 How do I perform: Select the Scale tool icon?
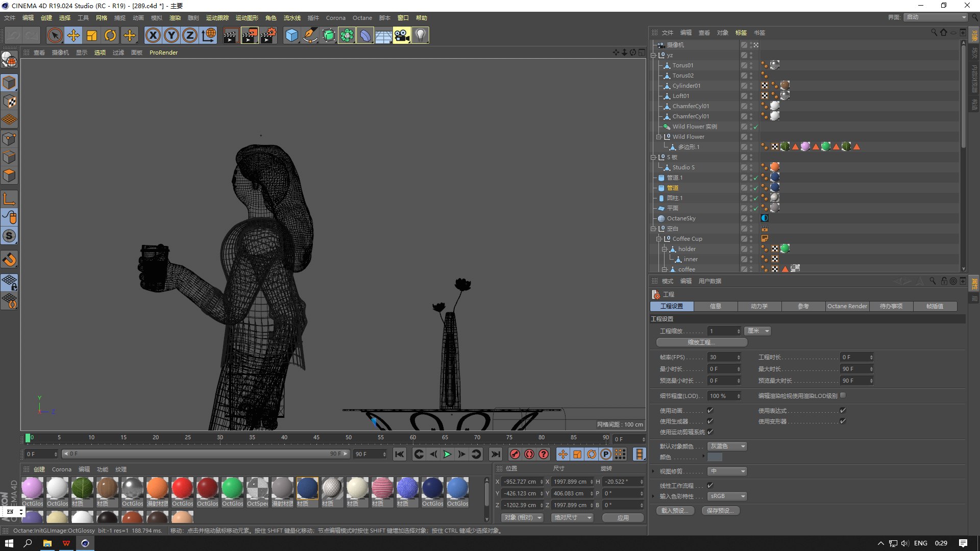92,35
